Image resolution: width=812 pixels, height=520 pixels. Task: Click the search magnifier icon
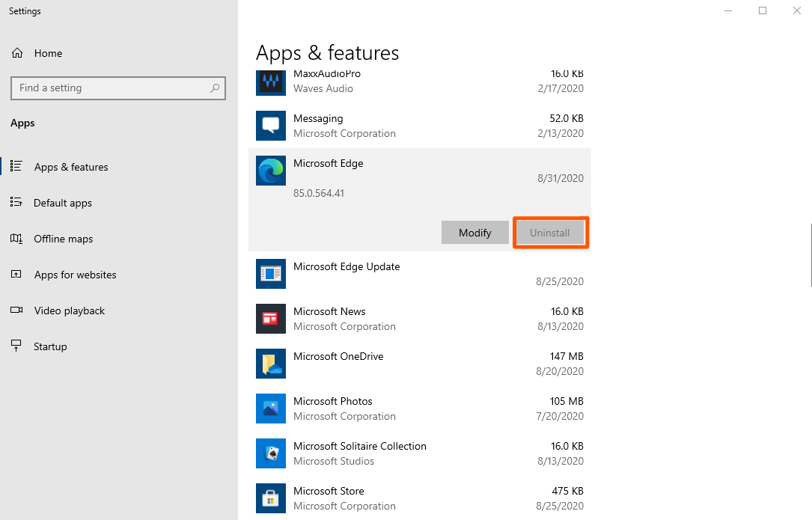[215, 88]
